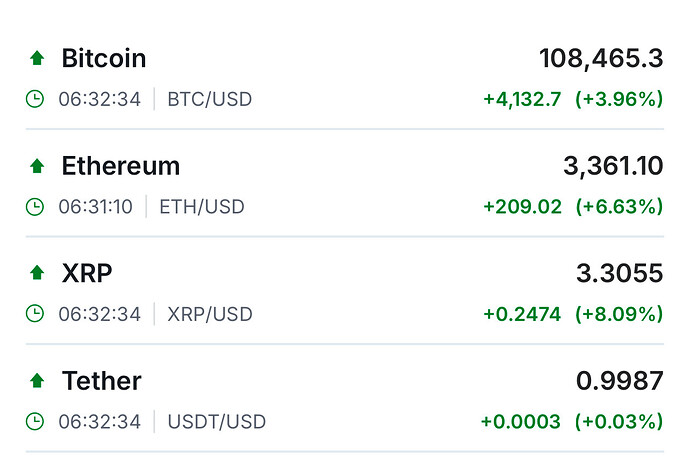Click Ethereum price 3,361.10
This screenshot has height=456, width=690.
click(613, 165)
